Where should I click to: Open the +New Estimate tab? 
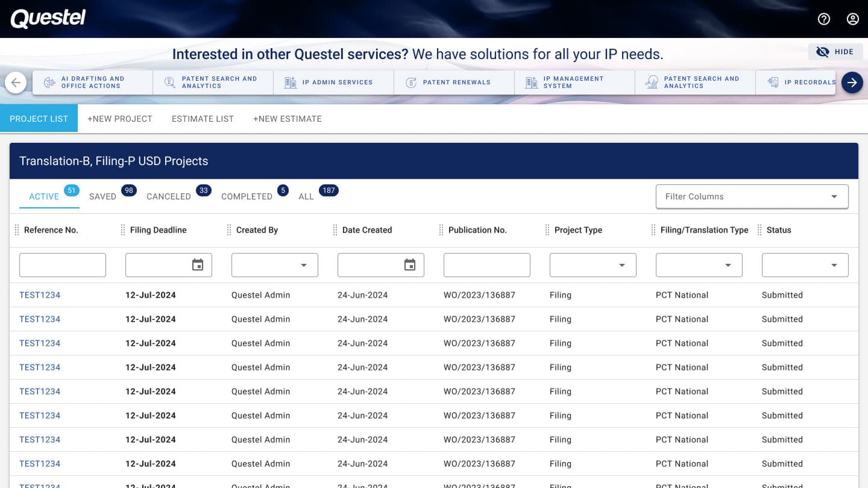[288, 119]
